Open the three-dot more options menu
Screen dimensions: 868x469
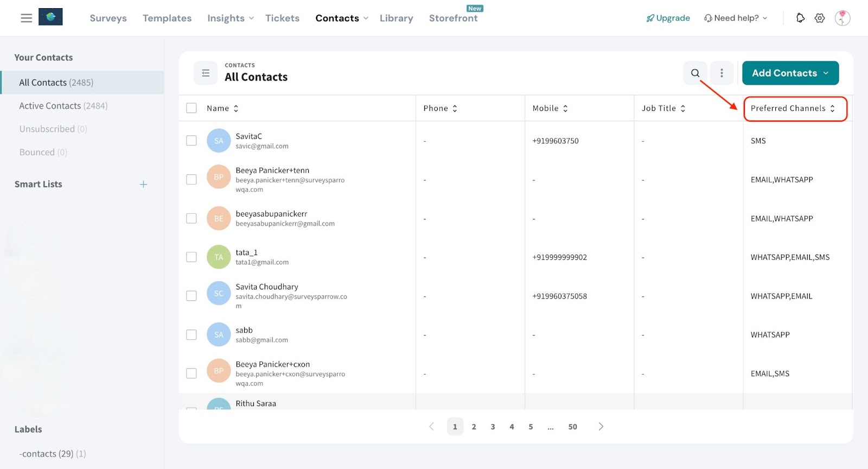coord(722,73)
